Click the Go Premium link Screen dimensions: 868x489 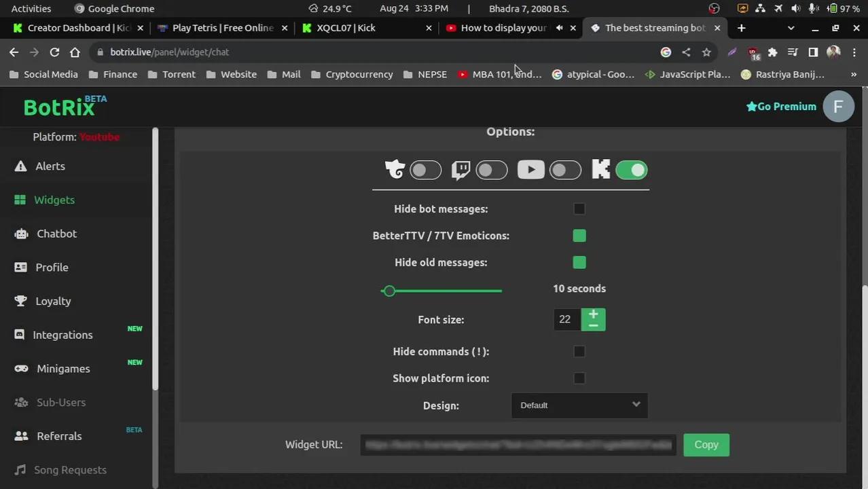coord(781,107)
